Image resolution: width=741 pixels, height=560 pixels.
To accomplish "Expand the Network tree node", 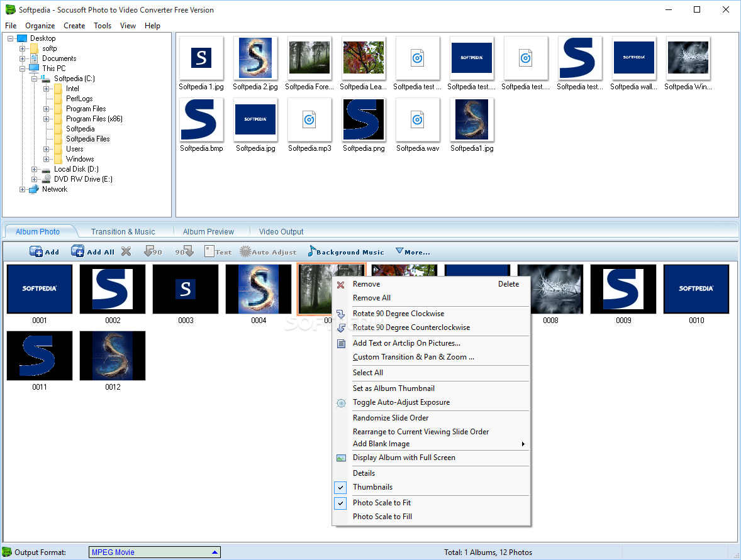I will coord(22,189).
